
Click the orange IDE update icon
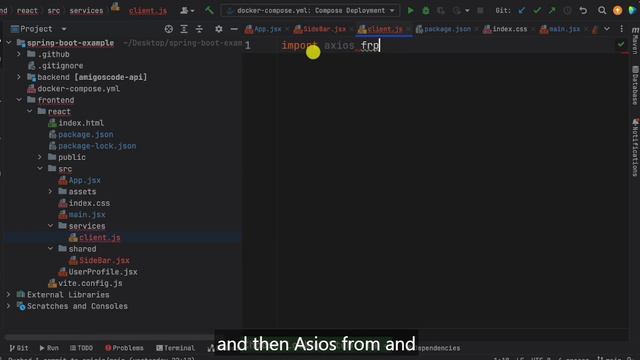pyautogui.click(x=618, y=10)
